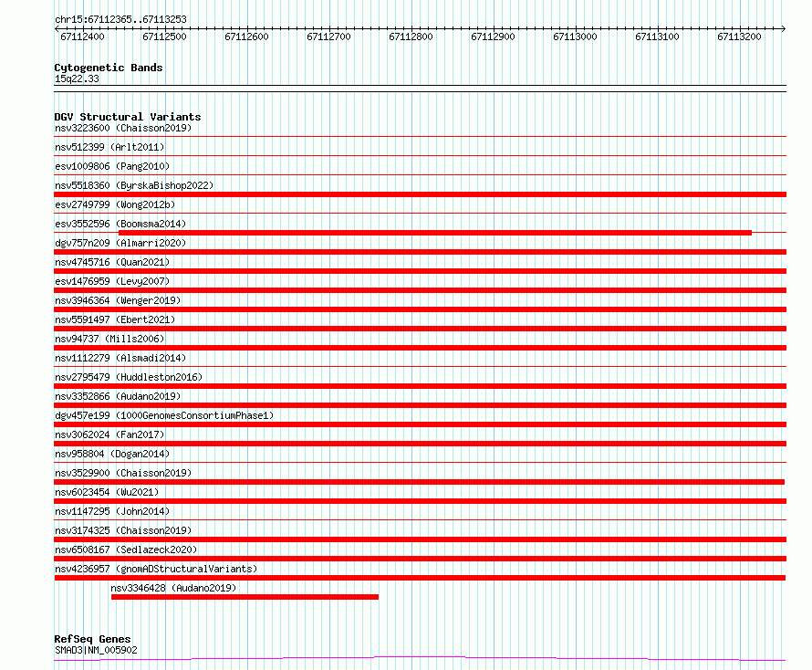The image size is (812, 670).
Task: Click the magenta SMAD3 gene line
Action: [420, 659]
